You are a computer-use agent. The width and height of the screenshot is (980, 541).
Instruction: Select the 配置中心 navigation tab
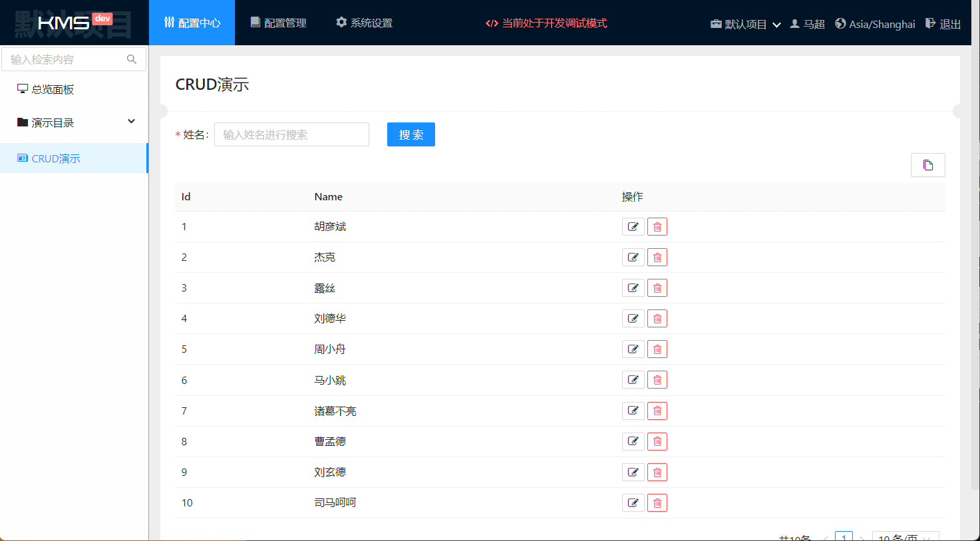(192, 23)
